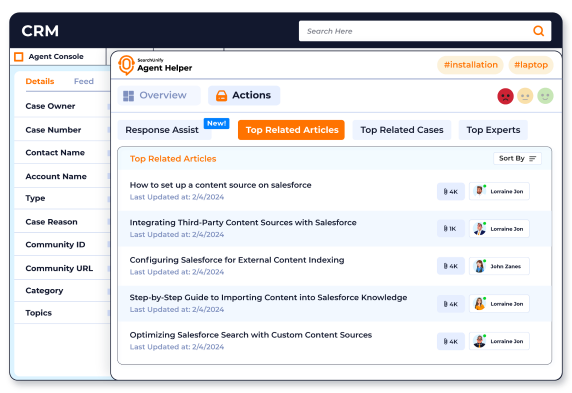Viewport: 572px width, 393px height.
Task: Click John Zanes author chip
Action: click(499, 266)
